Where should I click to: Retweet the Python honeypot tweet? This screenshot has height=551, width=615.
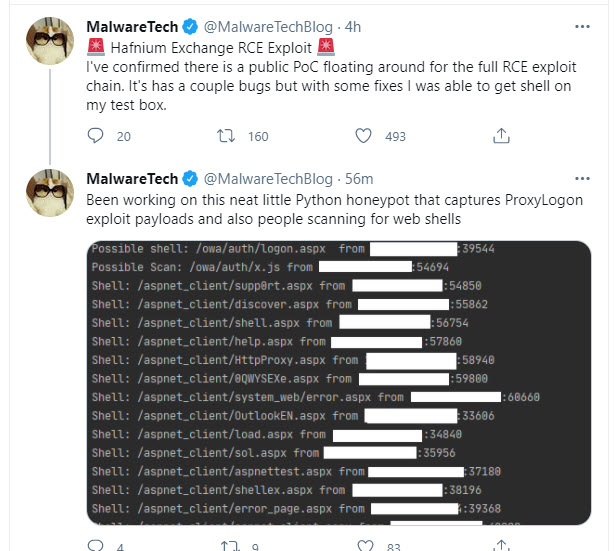pos(229,546)
